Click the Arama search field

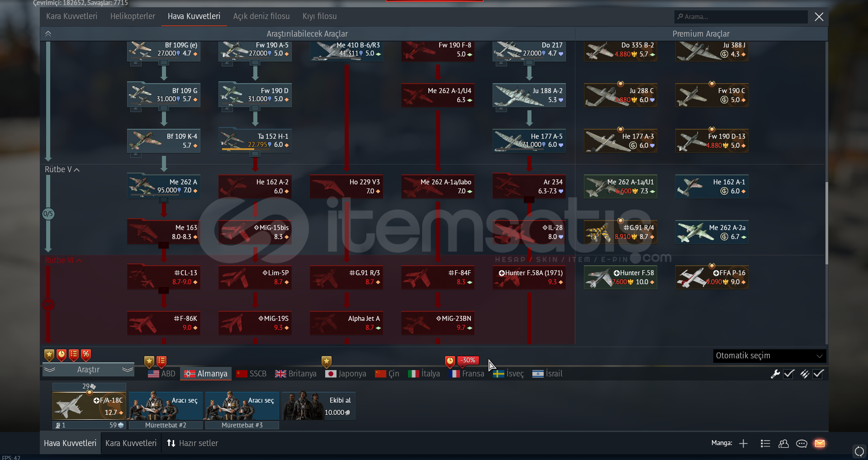pos(741,17)
